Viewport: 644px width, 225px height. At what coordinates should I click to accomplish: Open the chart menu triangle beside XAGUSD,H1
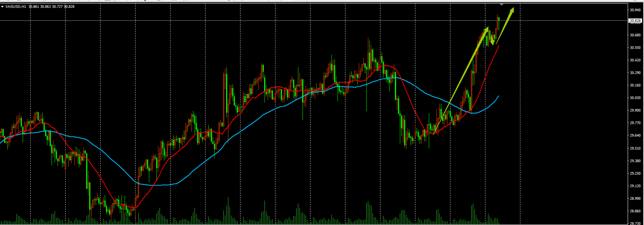click(2, 7)
